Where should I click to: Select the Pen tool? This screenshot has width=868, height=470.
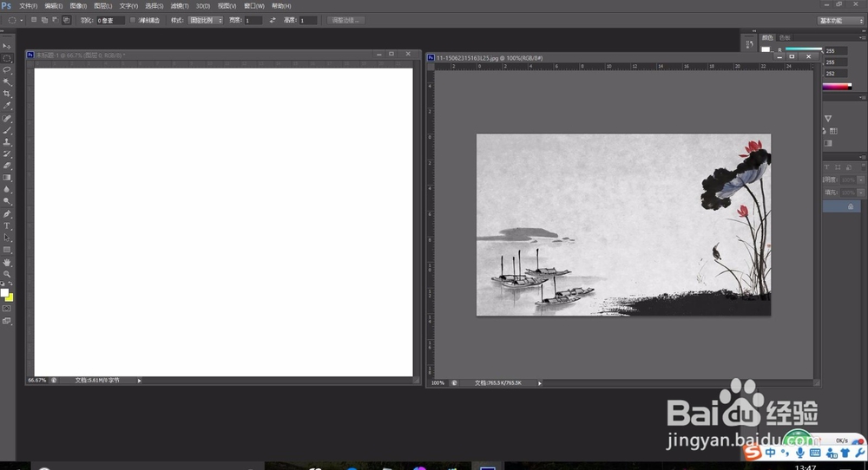pyautogui.click(x=7, y=214)
